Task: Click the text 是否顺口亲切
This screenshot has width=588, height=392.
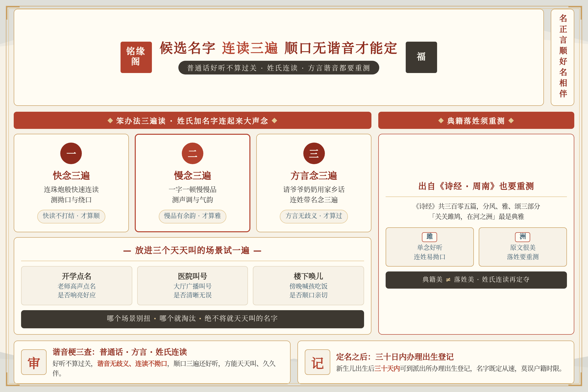Action: [x=308, y=295]
